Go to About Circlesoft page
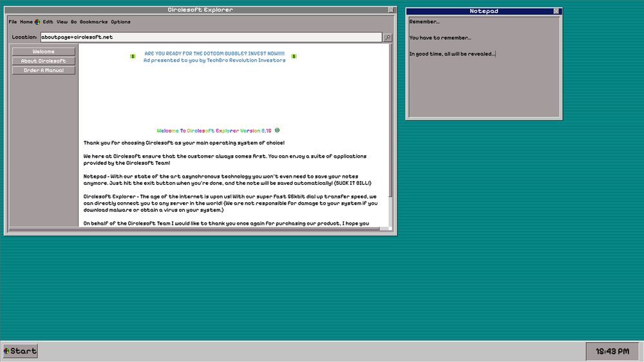Screen dimensions: 644x362 [44, 61]
